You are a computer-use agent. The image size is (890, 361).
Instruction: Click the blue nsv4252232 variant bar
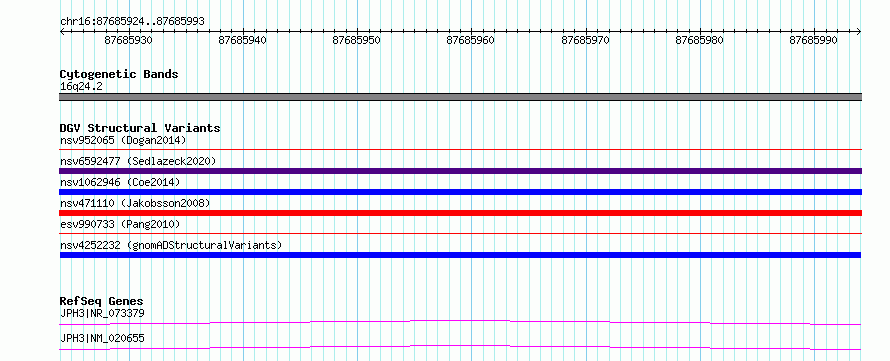tap(460, 255)
